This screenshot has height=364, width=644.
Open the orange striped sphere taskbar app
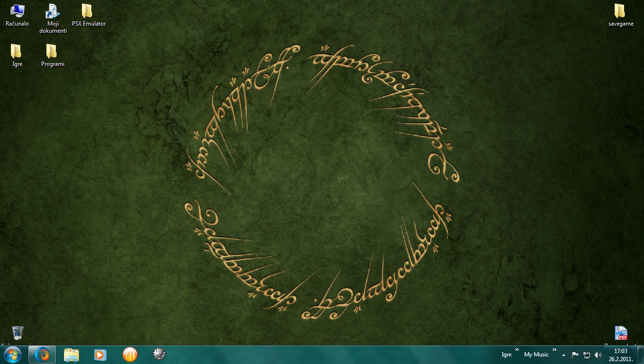tap(130, 355)
